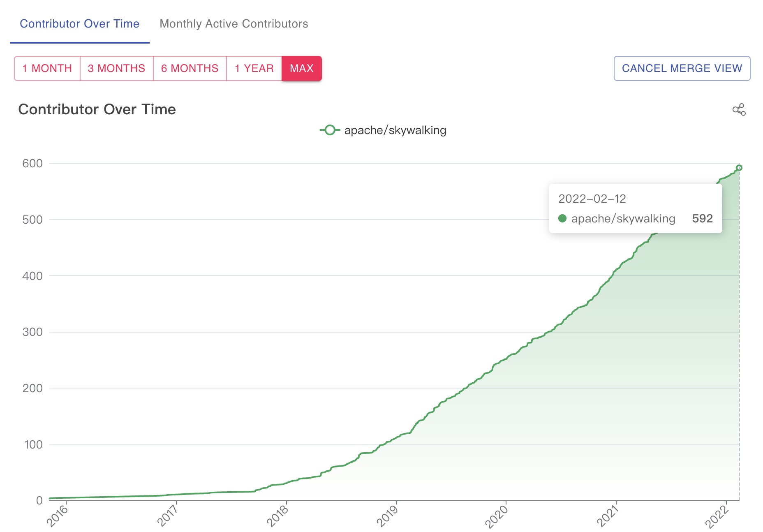Click the Contributor Over Time chart title

(x=97, y=109)
